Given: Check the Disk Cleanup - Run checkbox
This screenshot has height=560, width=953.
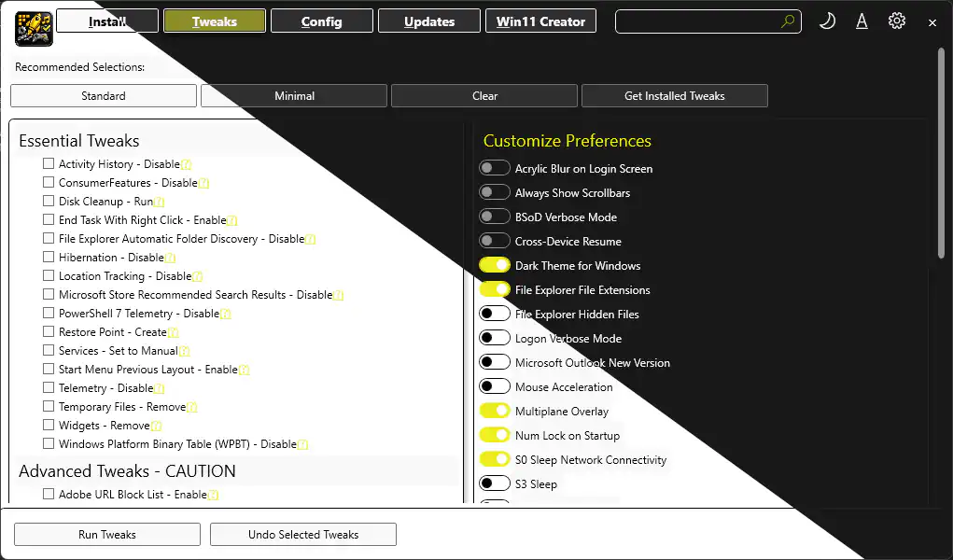Looking at the screenshot, I should click(x=49, y=201).
